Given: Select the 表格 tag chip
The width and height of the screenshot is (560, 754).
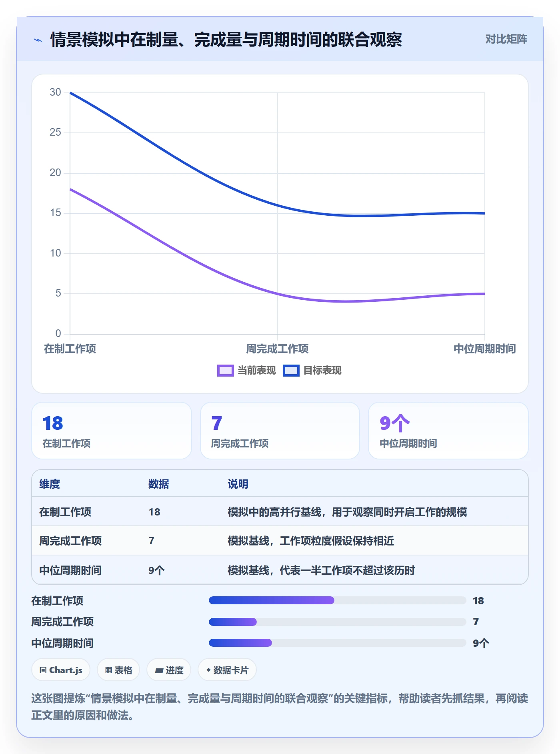Looking at the screenshot, I should 118,670.
